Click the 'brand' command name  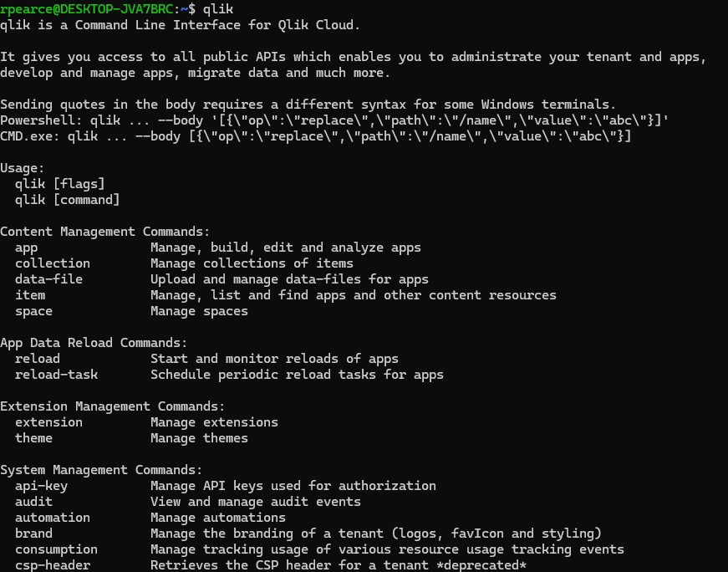33,534
